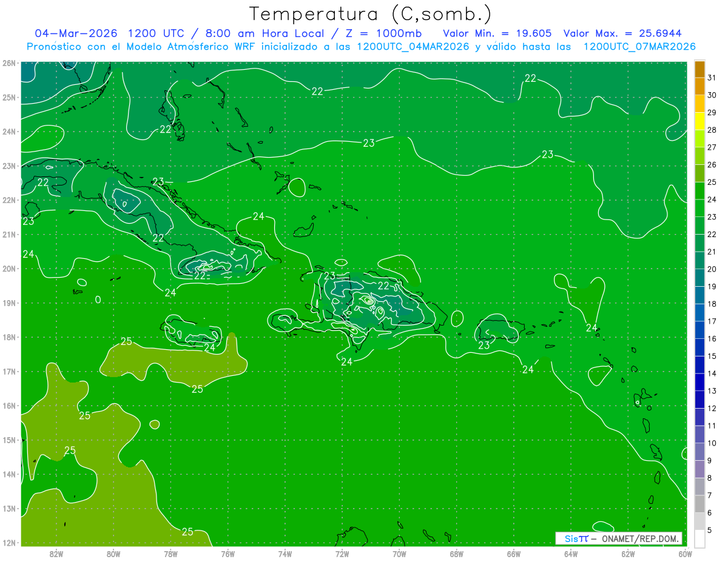Click the color scale legend value 15

click(x=712, y=356)
